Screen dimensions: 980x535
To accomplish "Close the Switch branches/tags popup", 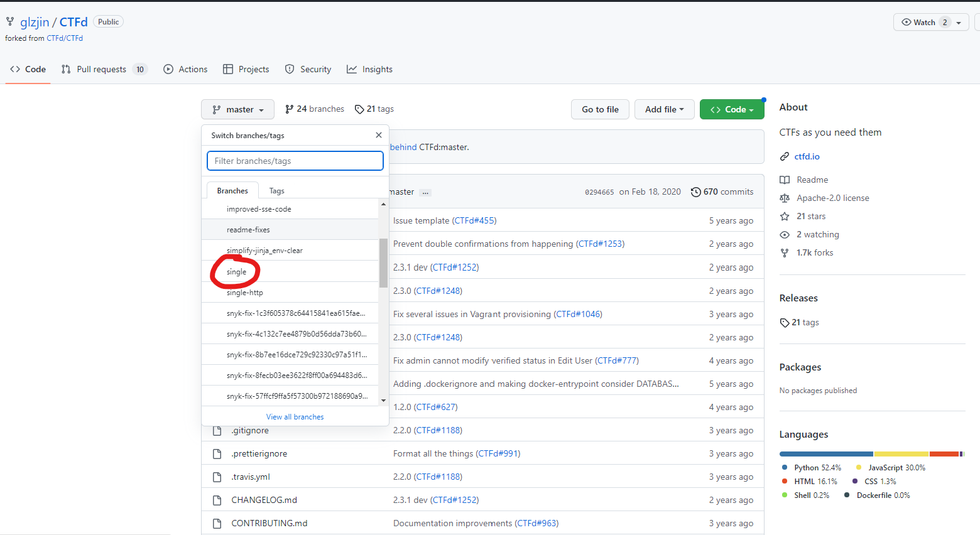I will pyautogui.click(x=378, y=135).
